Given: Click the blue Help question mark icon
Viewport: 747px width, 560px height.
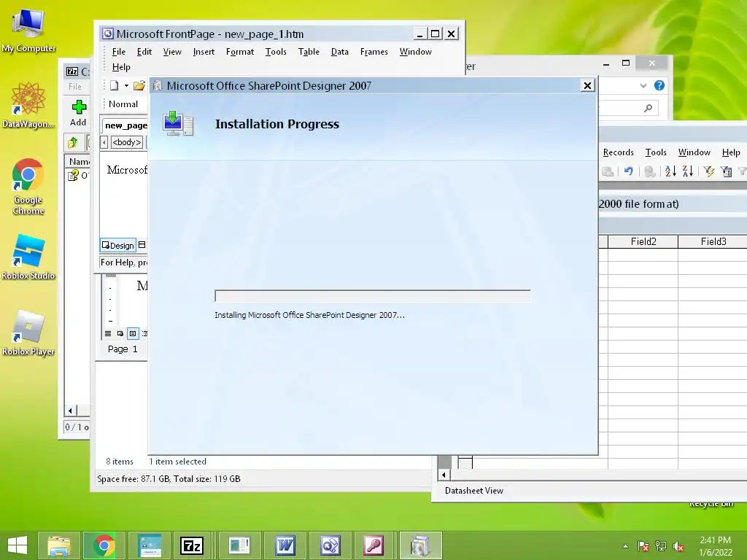Looking at the screenshot, I should (x=659, y=85).
